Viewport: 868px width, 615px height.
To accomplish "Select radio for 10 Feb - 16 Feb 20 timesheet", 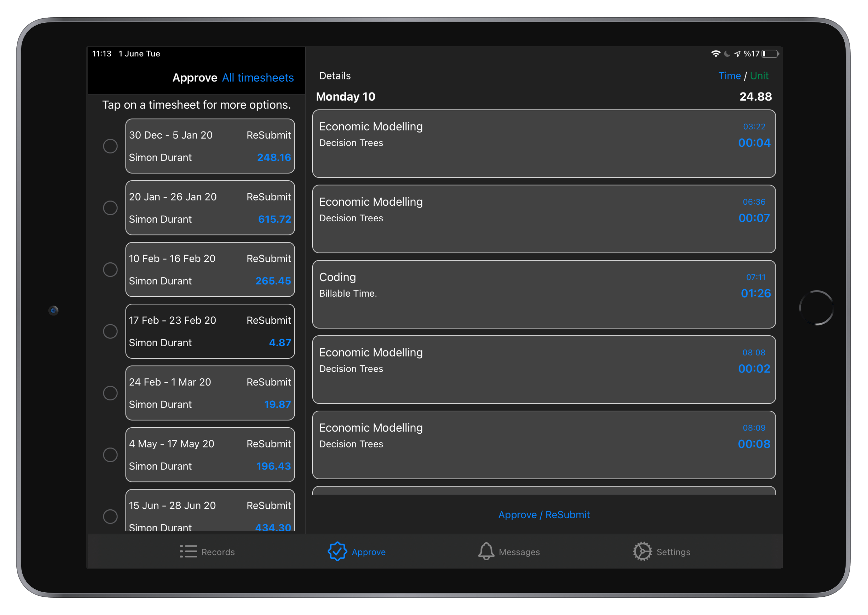I will [x=110, y=270].
